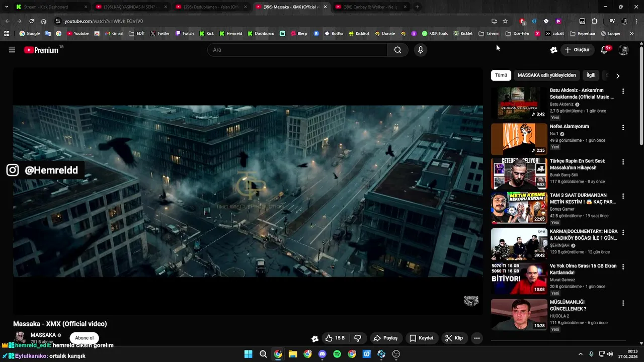The image size is (644, 362).
Task: Save video with Kaydet button
Action: pyautogui.click(x=421, y=338)
